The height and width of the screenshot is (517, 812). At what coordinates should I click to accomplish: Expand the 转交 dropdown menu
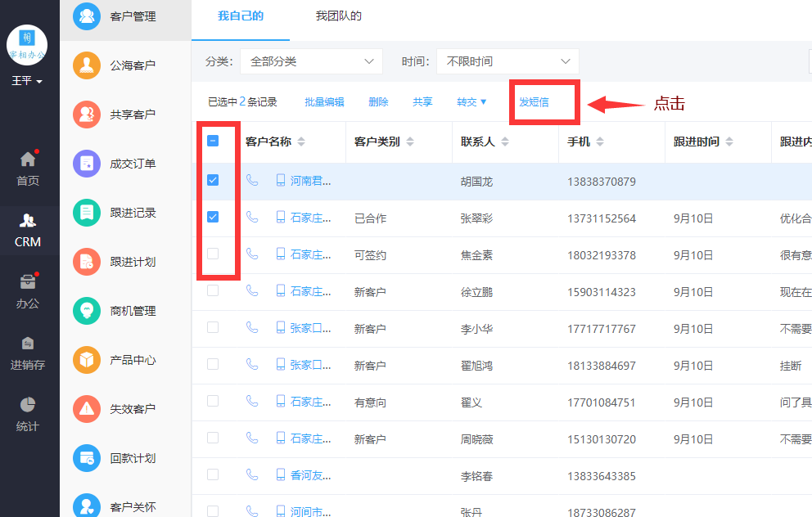[471, 102]
